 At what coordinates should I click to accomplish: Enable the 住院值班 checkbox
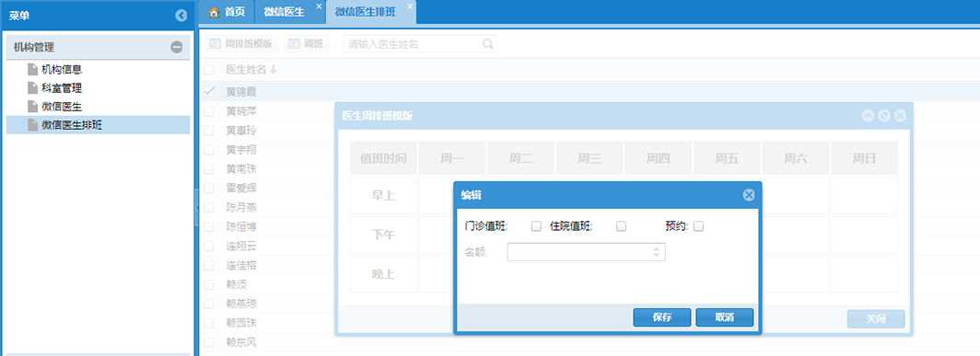click(621, 226)
